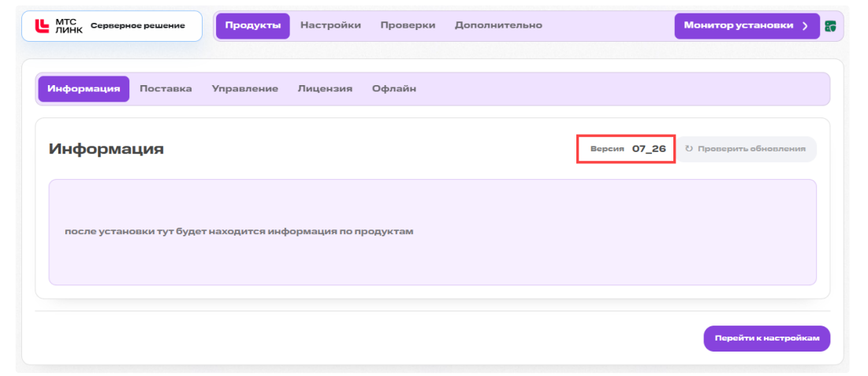Click the Версия 07_26 label
This screenshot has width=868, height=376.
pos(628,149)
